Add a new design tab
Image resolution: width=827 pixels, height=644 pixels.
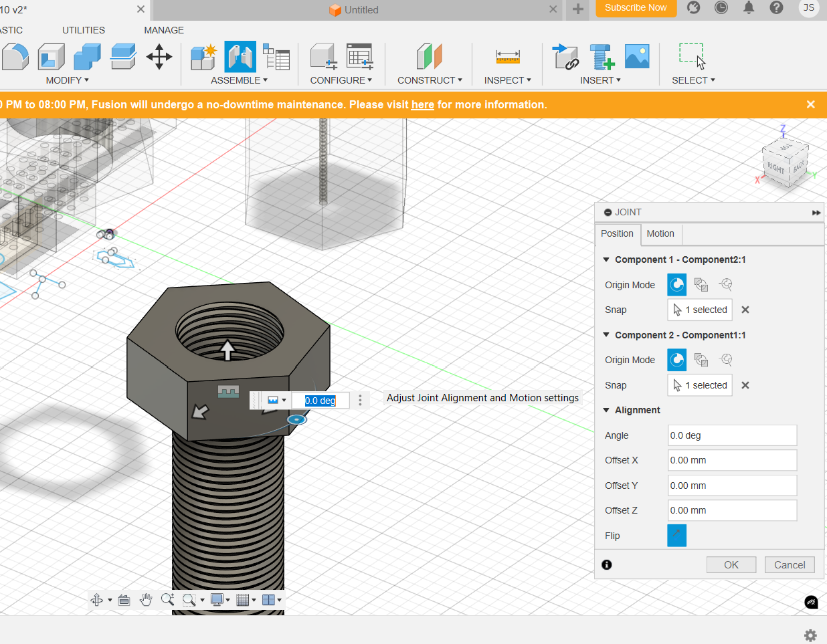(x=578, y=9)
